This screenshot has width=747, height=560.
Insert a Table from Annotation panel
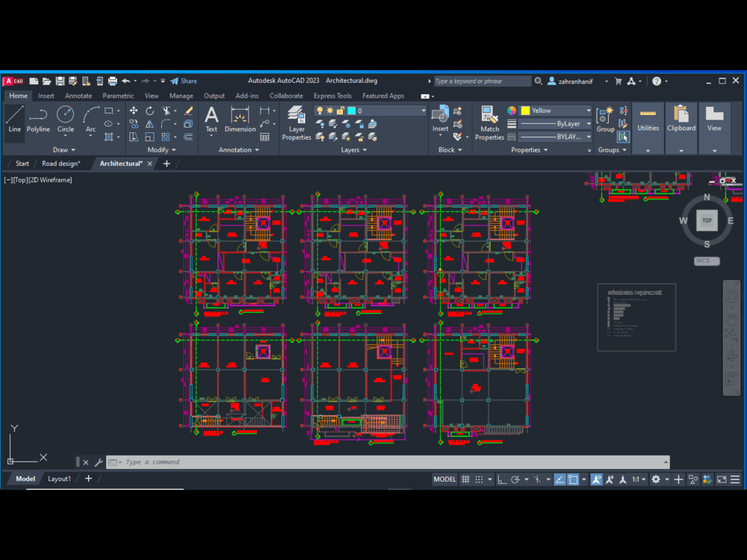[x=265, y=137]
